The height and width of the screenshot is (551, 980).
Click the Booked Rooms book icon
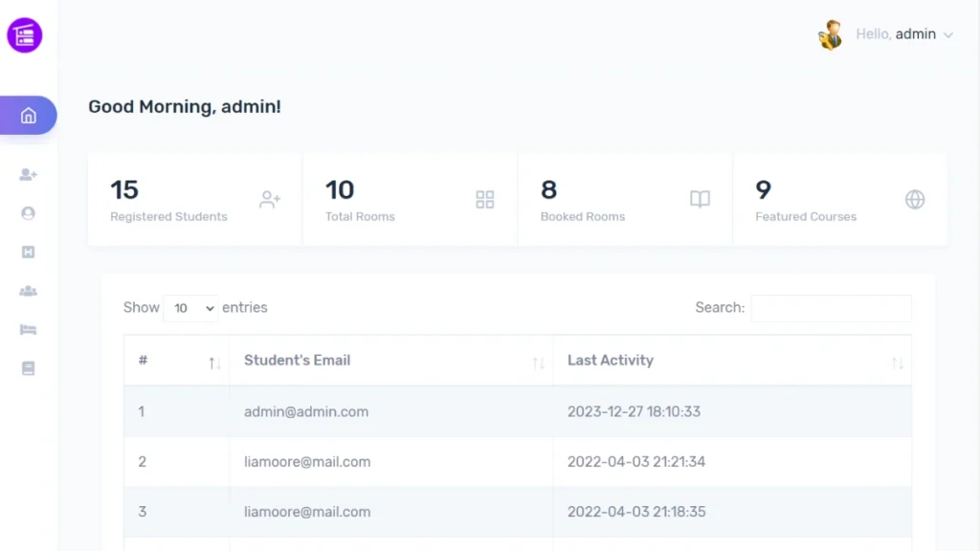(x=700, y=199)
